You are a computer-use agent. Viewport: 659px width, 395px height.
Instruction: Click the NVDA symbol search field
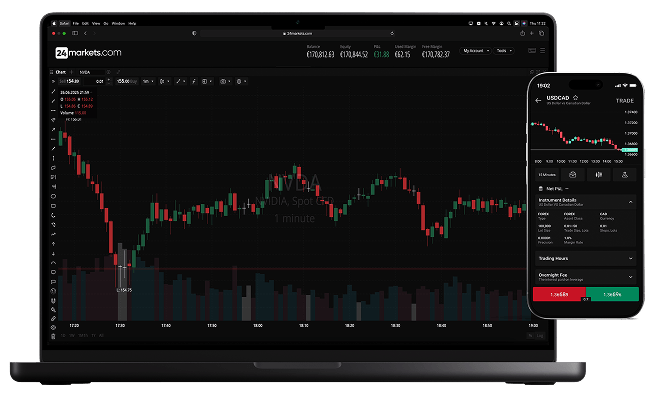[x=92, y=72]
